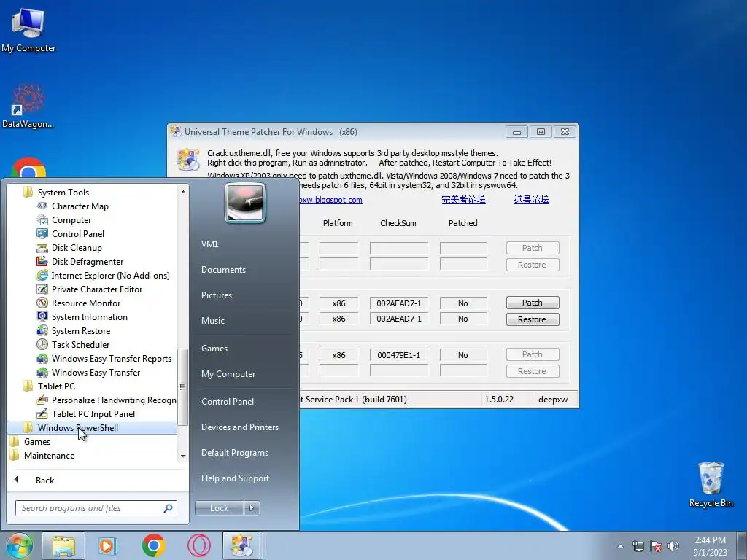Screen dimensions: 747x560
Task: Click the Patch button for 002AEAD7-1 row
Action: click(x=532, y=303)
